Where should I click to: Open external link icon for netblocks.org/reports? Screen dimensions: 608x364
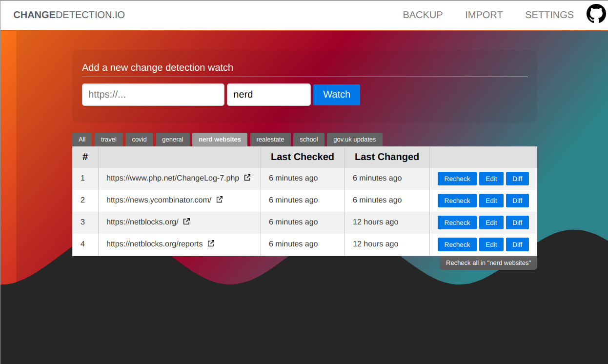(211, 243)
